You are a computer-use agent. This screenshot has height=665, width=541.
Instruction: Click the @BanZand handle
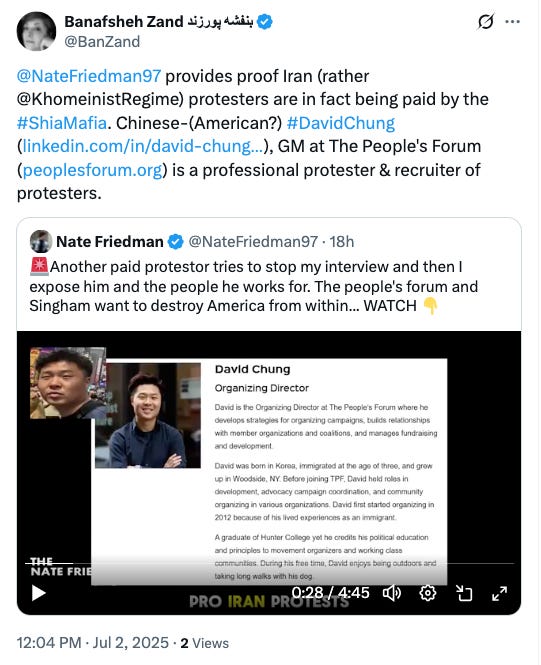[102, 42]
